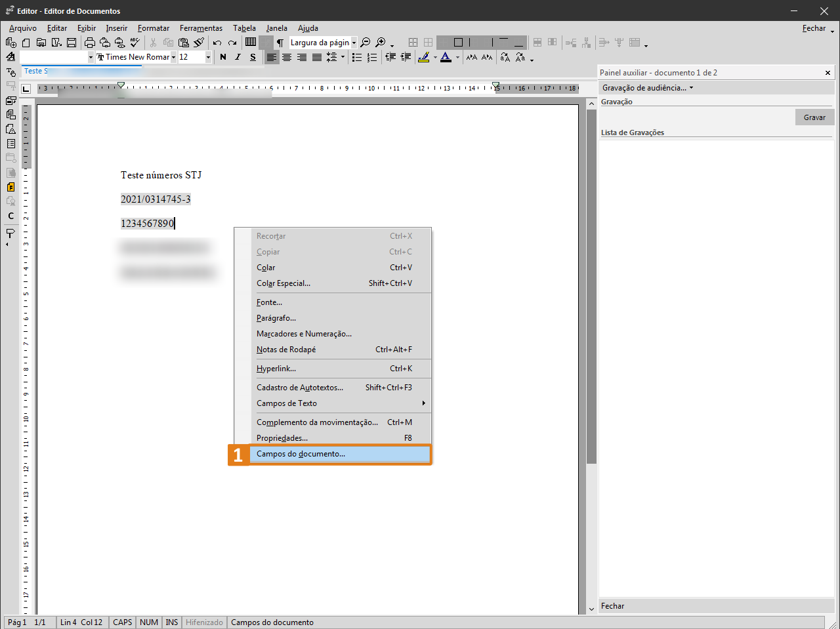Click the paste clipboard icon
840x629 pixels.
184,43
